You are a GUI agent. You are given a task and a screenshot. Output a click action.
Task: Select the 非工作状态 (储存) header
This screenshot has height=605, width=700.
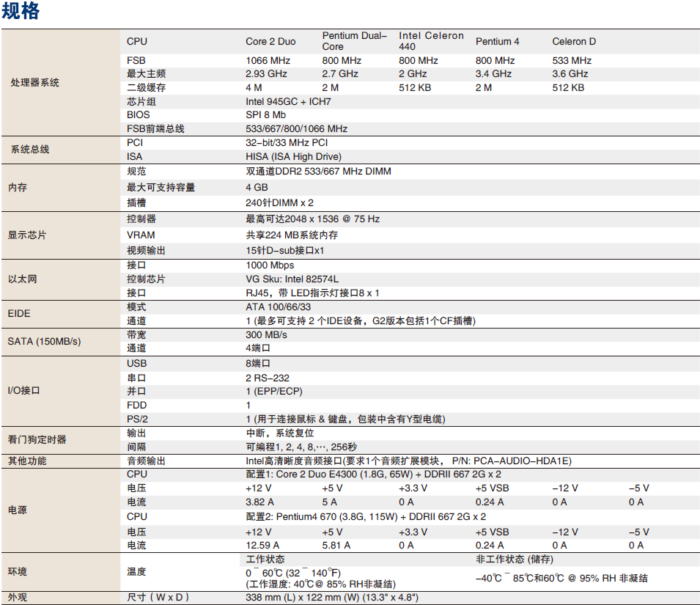515,559
